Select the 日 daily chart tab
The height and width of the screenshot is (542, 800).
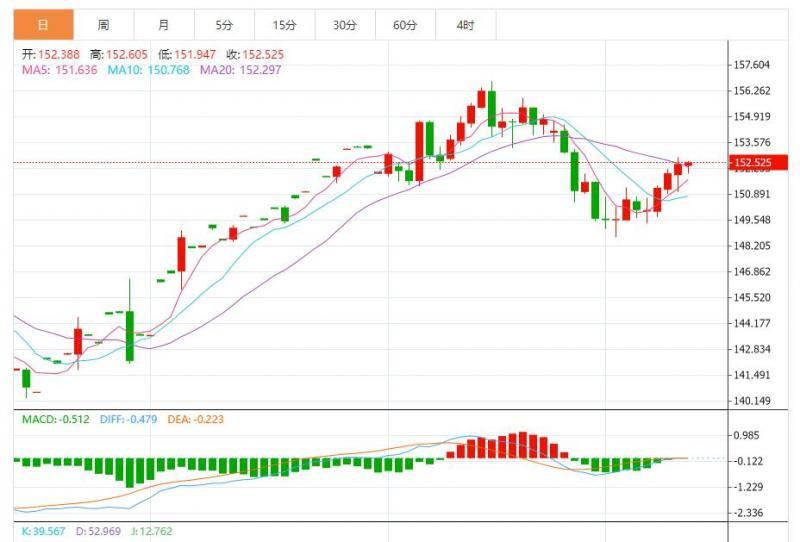[x=42, y=24]
